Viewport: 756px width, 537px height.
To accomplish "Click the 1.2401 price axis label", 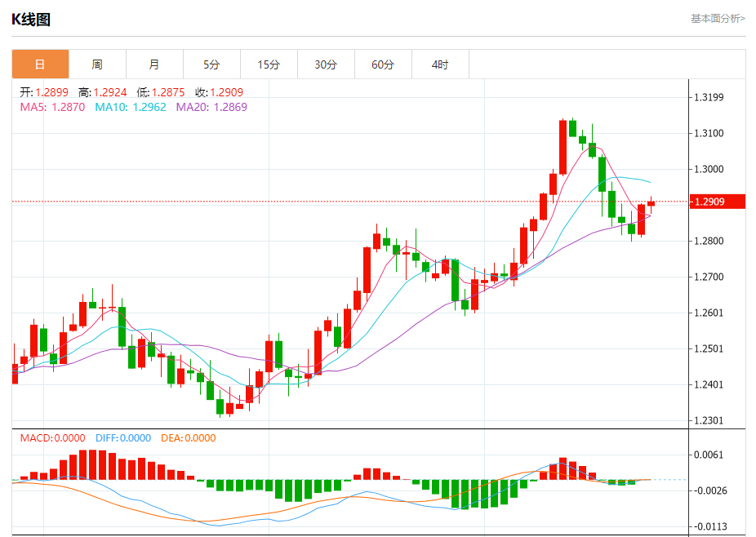I will pos(709,384).
